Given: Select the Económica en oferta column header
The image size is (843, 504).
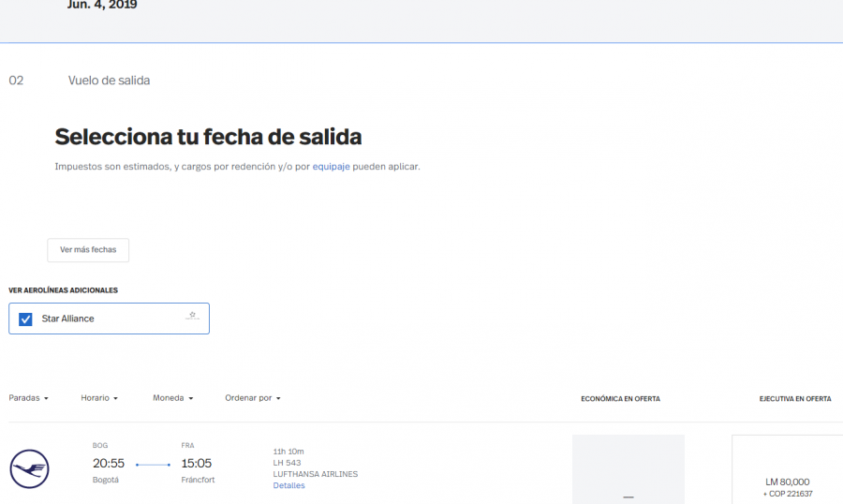Looking at the screenshot, I should click(x=620, y=399).
